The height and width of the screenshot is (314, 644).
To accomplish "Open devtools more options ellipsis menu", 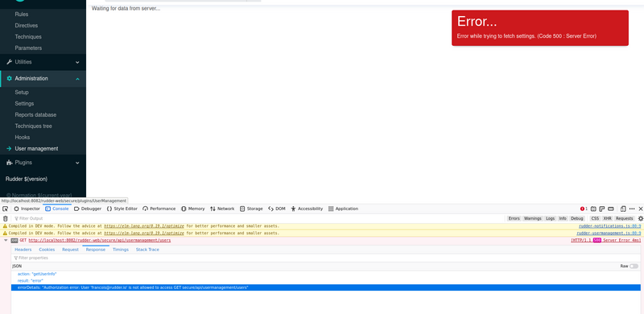I will (632, 209).
